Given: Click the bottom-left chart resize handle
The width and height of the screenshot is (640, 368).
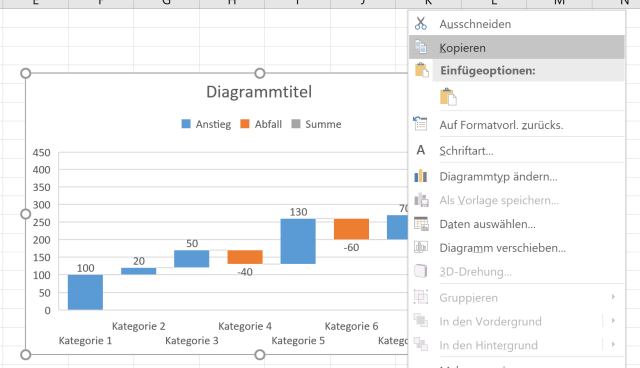Looking at the screenshot, I should (x=25, y=355).
